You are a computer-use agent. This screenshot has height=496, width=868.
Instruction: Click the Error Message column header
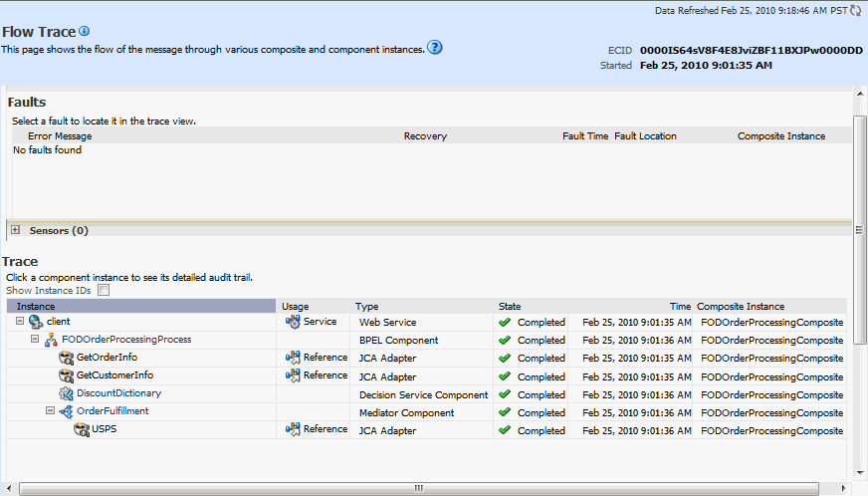[x=60, y=135]
